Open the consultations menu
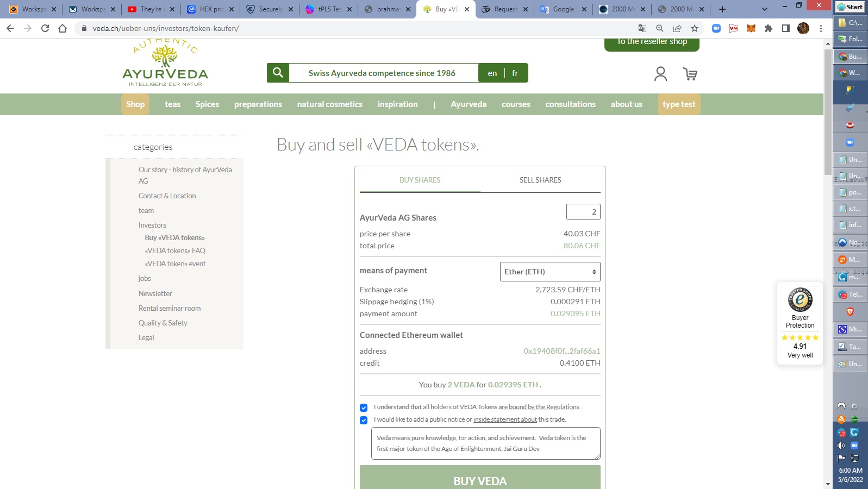Image resolution: width=868 pixels, height=489 pixels. [571, 104]
